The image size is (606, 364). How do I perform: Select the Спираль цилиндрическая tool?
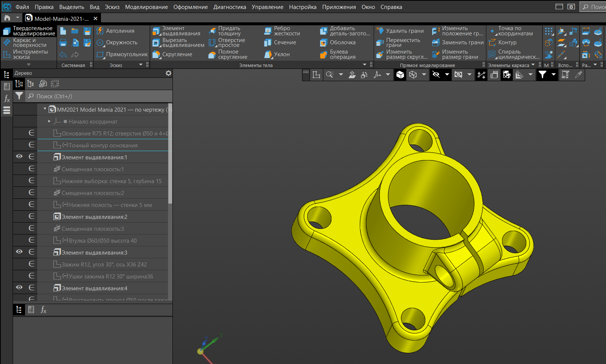(x=514, y=54)
